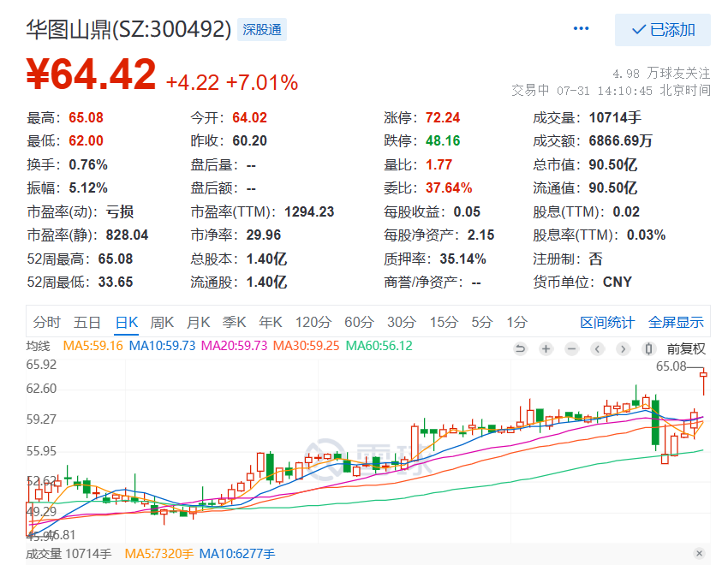The image size is (728, 565).
Task: Click the 跌停 value 48.16
Action: click(443, 141)
